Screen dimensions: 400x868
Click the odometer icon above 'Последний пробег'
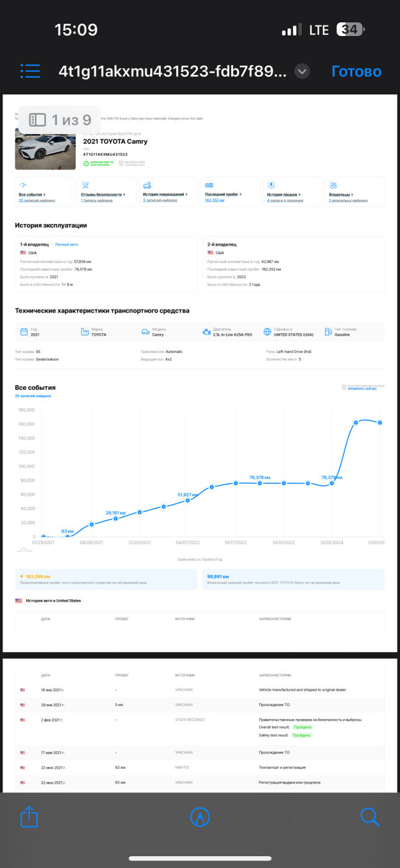[209, 185]
